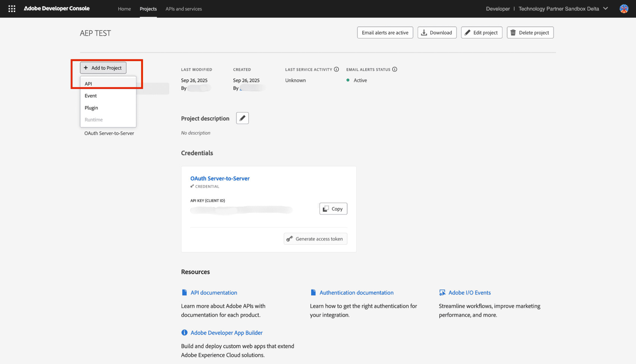Choose Event from the dropdown menu
636x364 pixels.
91,96
